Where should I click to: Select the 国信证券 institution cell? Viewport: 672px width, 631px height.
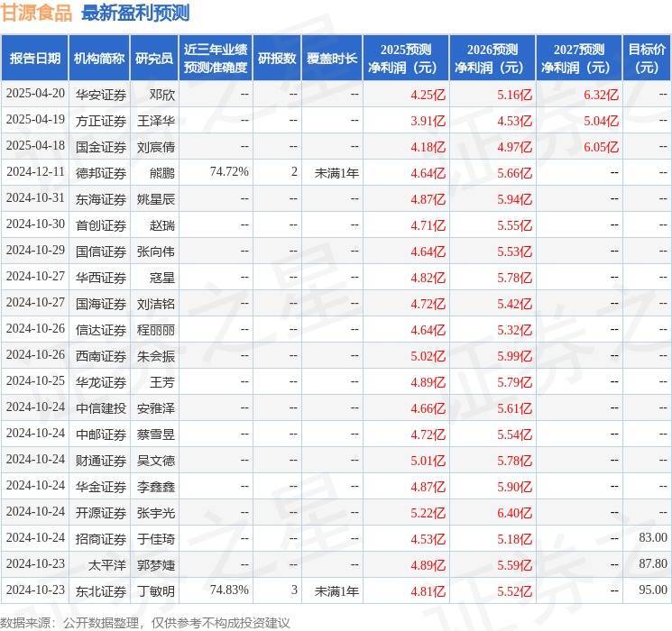(x=101, y=251)
